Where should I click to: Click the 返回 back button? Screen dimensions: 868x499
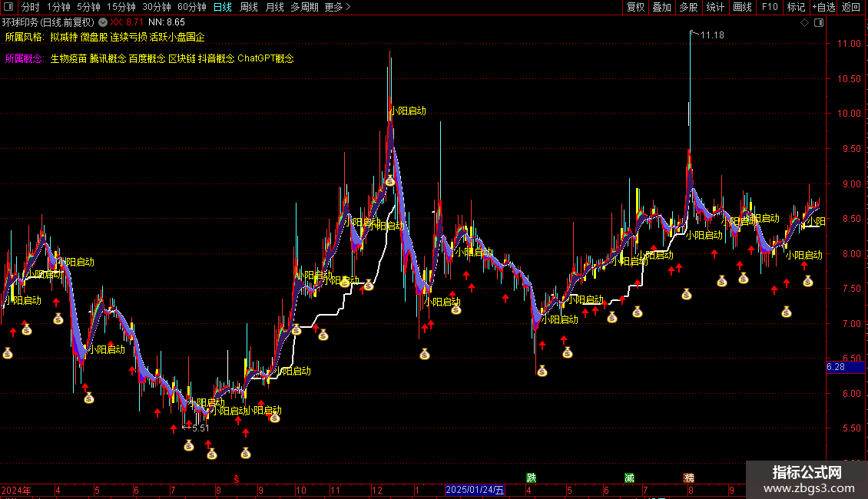point(851,7)
